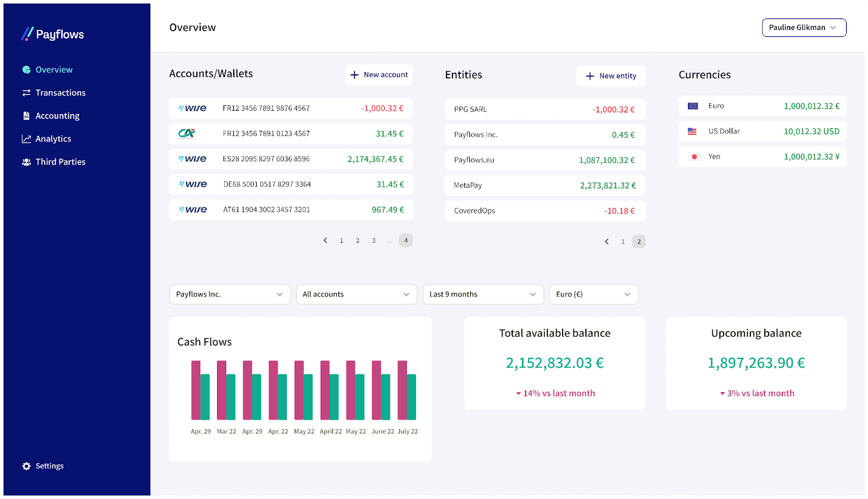This screenshot has height=499, width=868.
Task: Open account ES28 2095 8297 6036 8596
Action: tap(291, 159)
